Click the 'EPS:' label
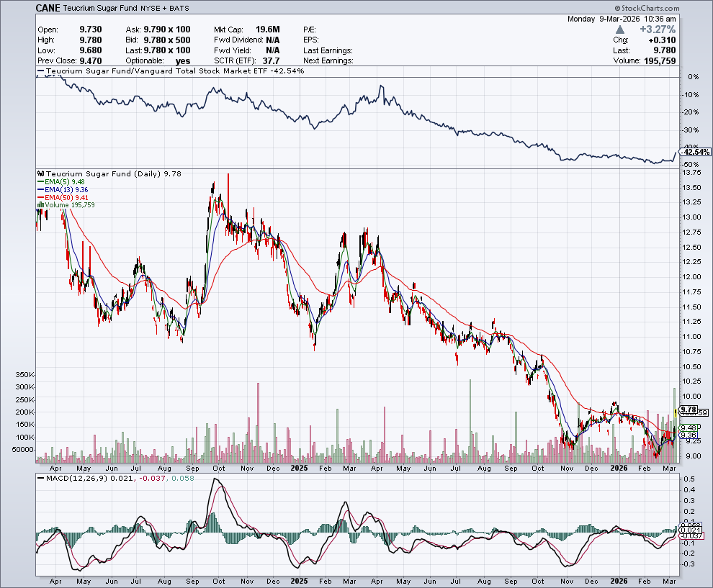Viewport: 713px width, 588px height. [311, 40]
